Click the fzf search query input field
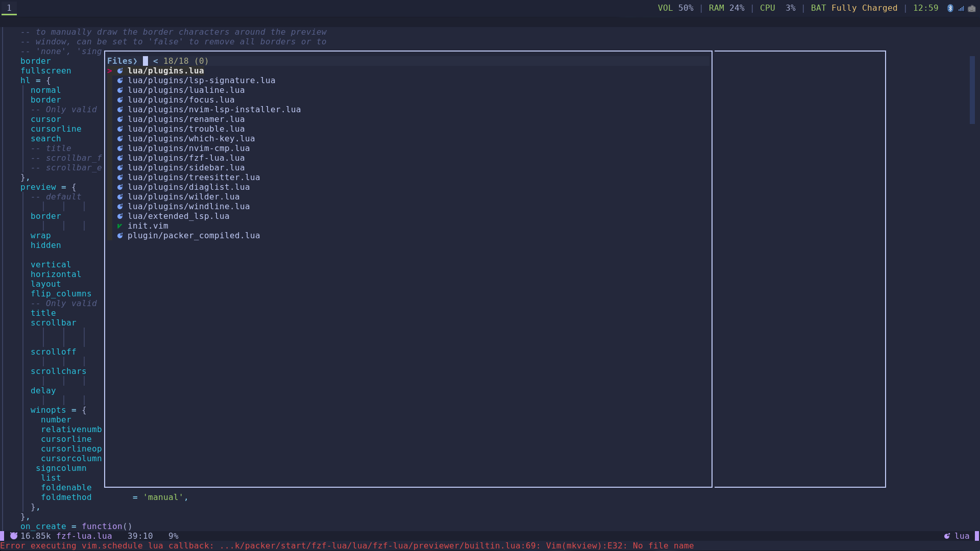 [145, 61]
